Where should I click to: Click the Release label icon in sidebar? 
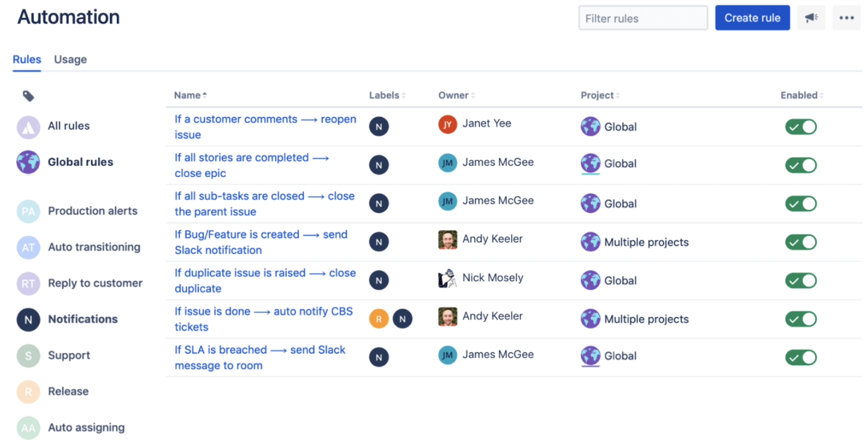click(28, 392)
